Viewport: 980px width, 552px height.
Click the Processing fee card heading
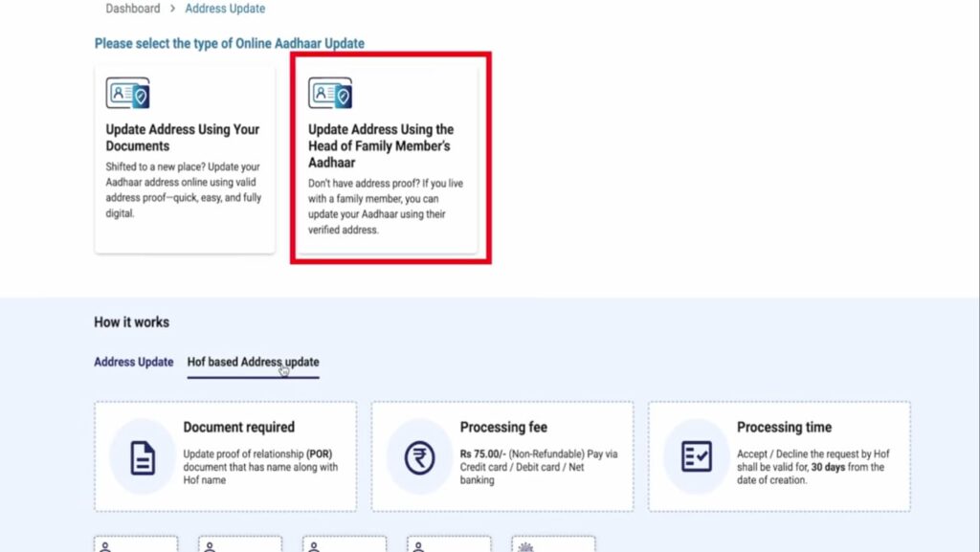503,428
